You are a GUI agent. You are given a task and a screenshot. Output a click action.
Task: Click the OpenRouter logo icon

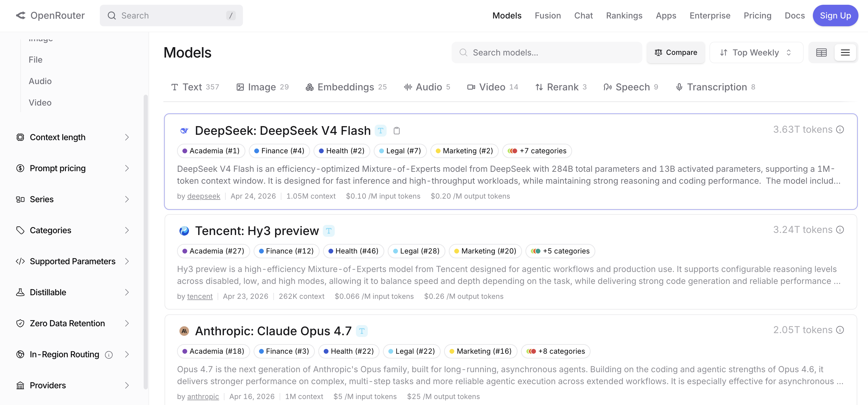[x=21, y=16]
